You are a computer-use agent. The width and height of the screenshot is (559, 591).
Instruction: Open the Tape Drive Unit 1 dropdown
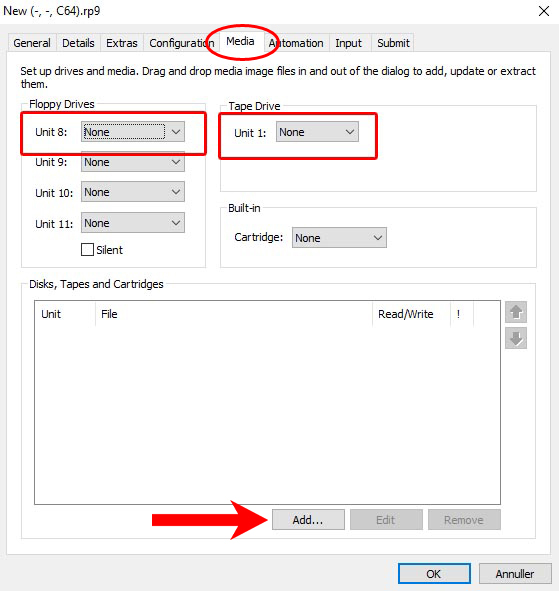(317, 132)
